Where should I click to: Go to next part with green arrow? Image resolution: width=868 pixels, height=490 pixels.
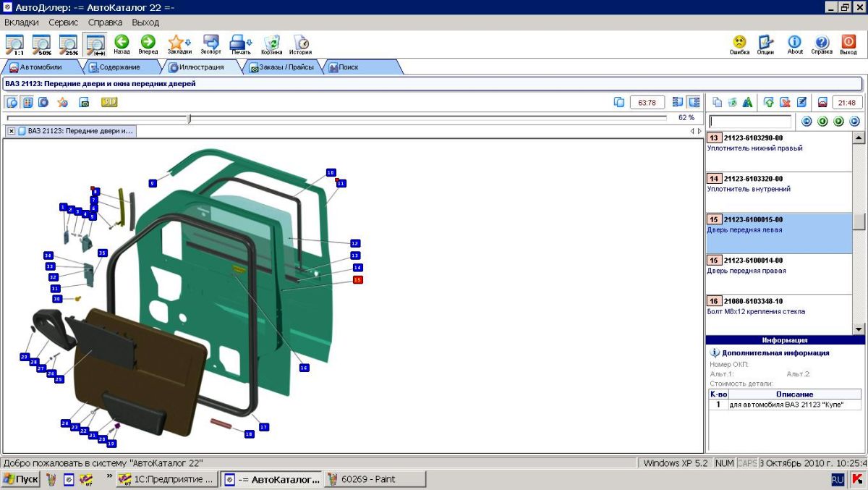tap(838, 122)
